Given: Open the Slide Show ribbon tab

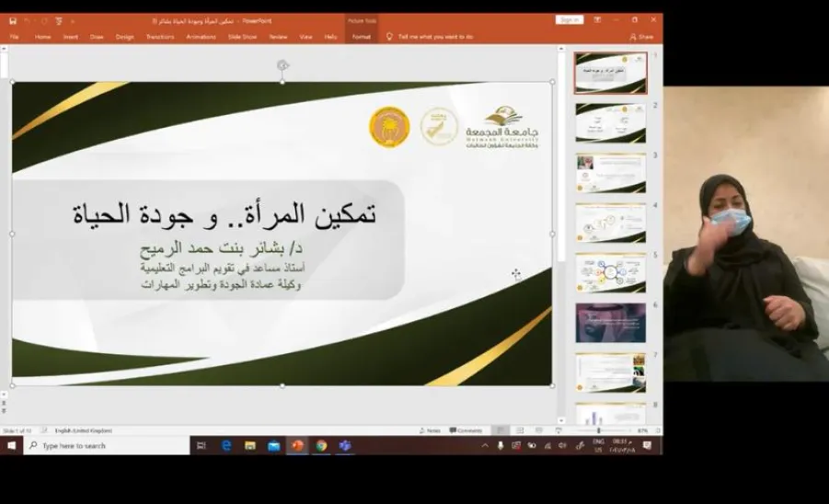Looking at the screenshot, I should pos(242,37).
